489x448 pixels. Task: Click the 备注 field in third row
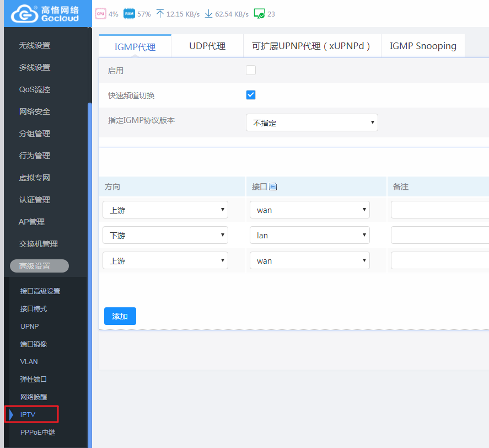point(440,260)
